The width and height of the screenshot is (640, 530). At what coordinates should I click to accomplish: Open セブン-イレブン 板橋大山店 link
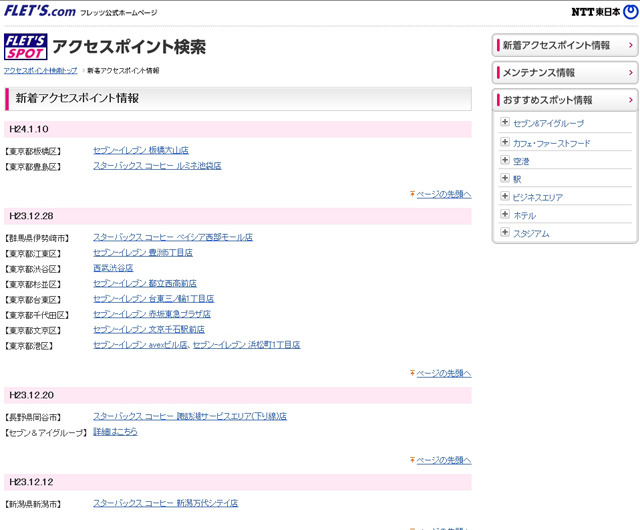(141, 150)
